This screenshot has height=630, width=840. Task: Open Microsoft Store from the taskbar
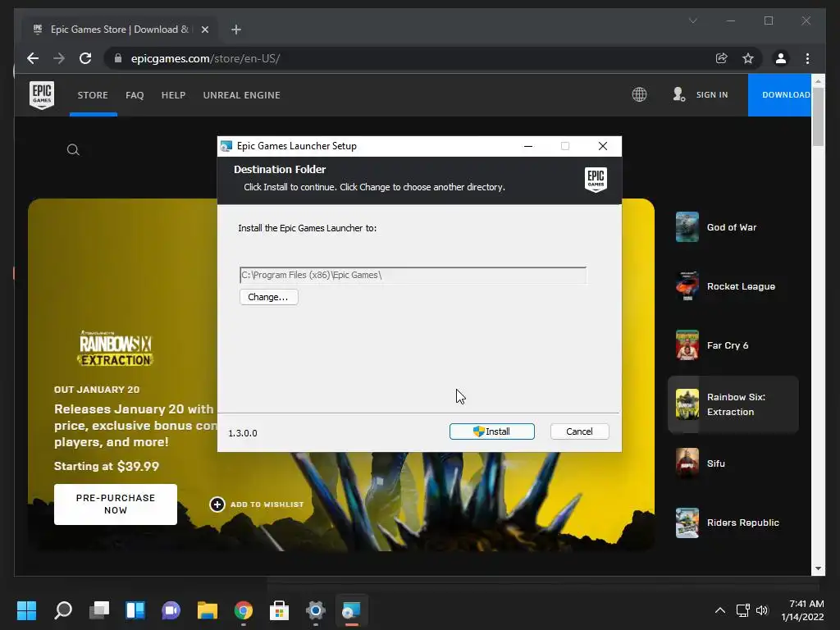279,610
